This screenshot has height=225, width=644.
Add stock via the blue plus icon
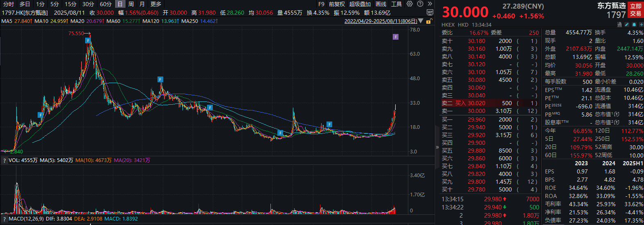coord(641,25)
